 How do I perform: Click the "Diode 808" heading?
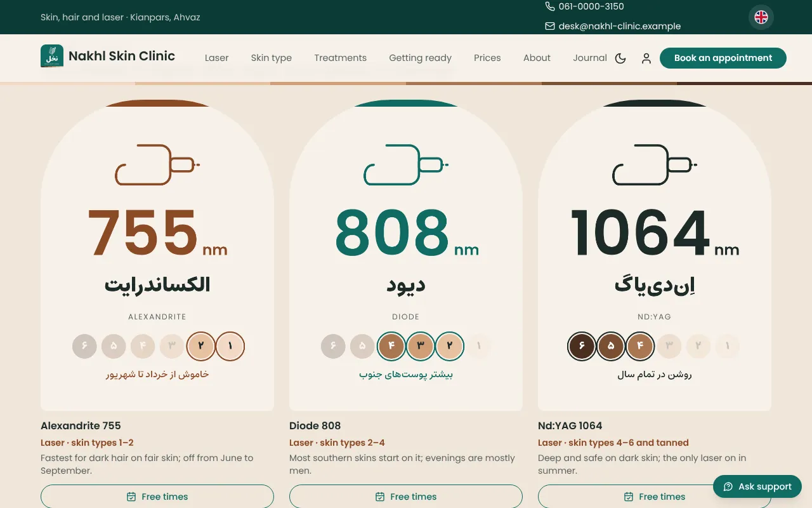click(x=315, y=425)
